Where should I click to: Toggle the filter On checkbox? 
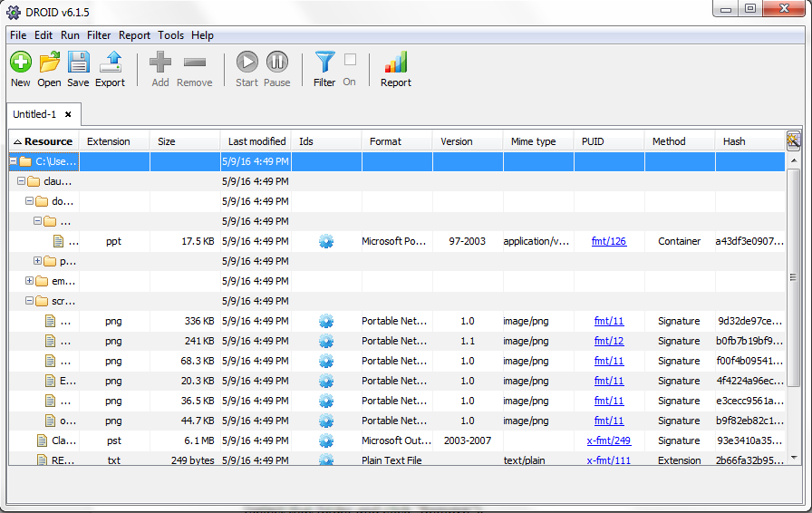click(350, 60)
